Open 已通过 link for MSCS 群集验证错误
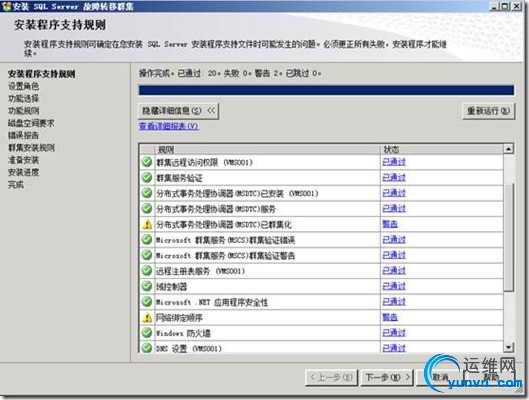This screenshot has width=529, height=400. coord(394,239)
